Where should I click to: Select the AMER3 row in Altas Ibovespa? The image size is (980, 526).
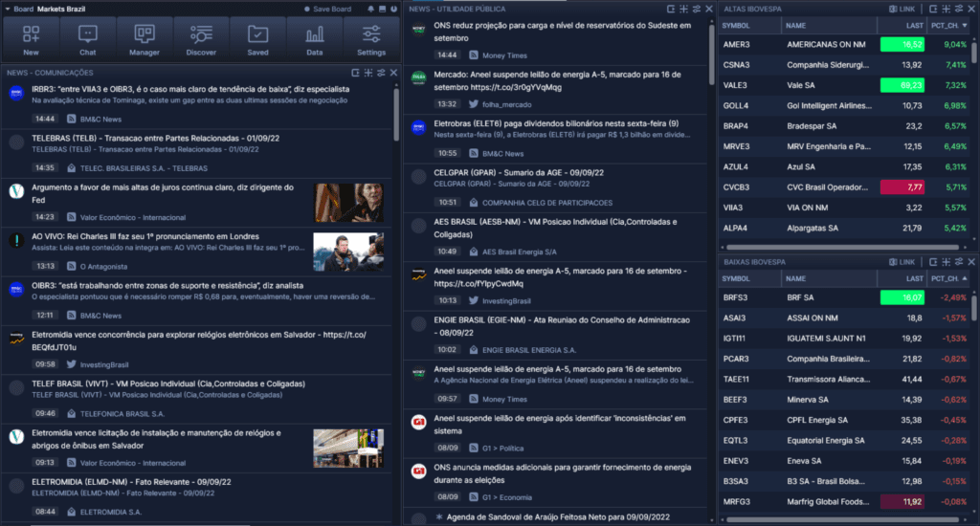[844, 44]
